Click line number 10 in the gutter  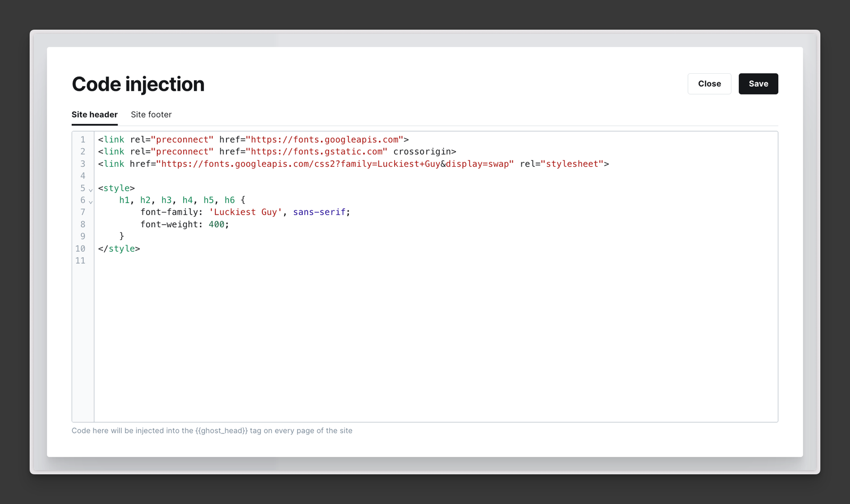pos(82,248)
